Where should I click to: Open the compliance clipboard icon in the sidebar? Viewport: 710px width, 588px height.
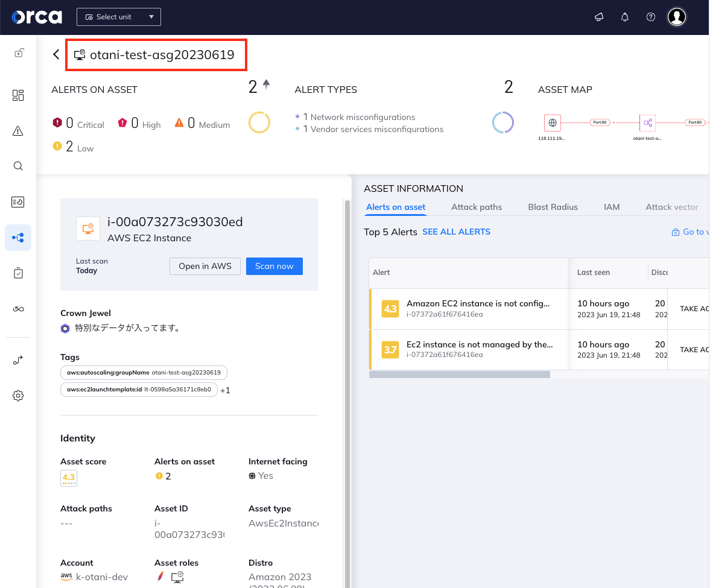[18, 273]
